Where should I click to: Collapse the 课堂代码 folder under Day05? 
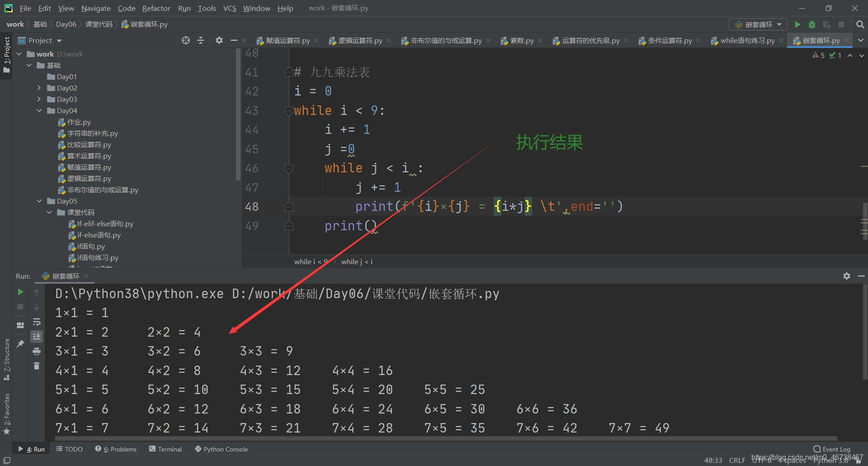[x=49, y=212]
